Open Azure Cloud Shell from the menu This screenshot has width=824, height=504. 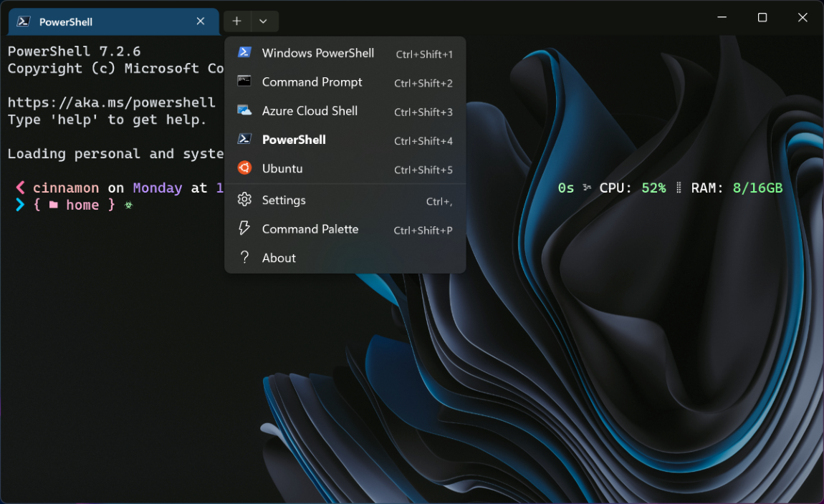point(310,111)
